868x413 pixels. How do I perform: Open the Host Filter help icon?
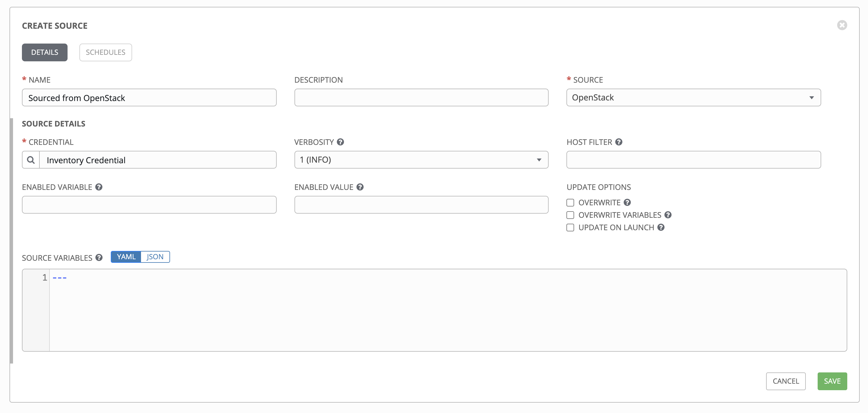pos(619,142)
